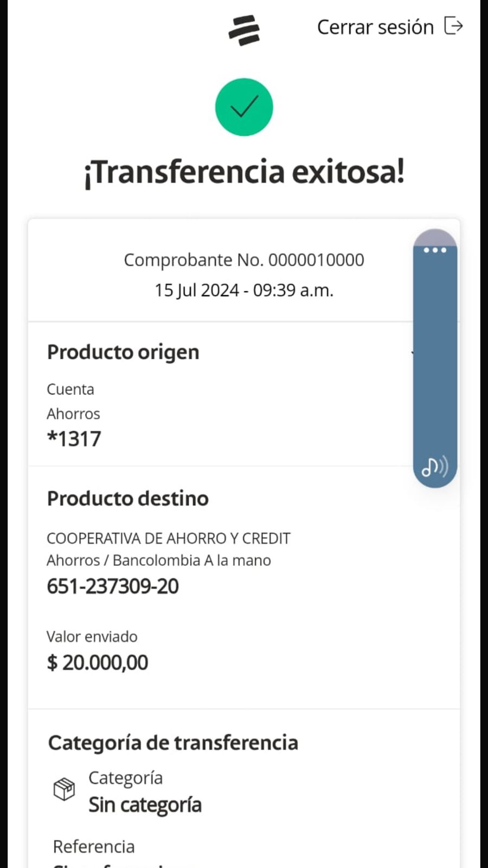
Task: Click the Producto destino heading
Action: click(128, 499)
